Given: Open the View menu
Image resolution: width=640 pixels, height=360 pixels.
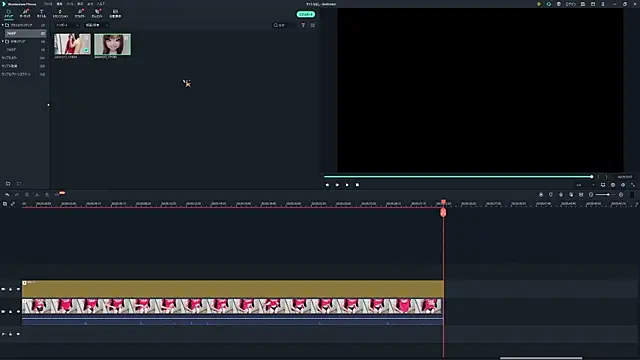Looking at the screenshot, I should click(80, 4).
